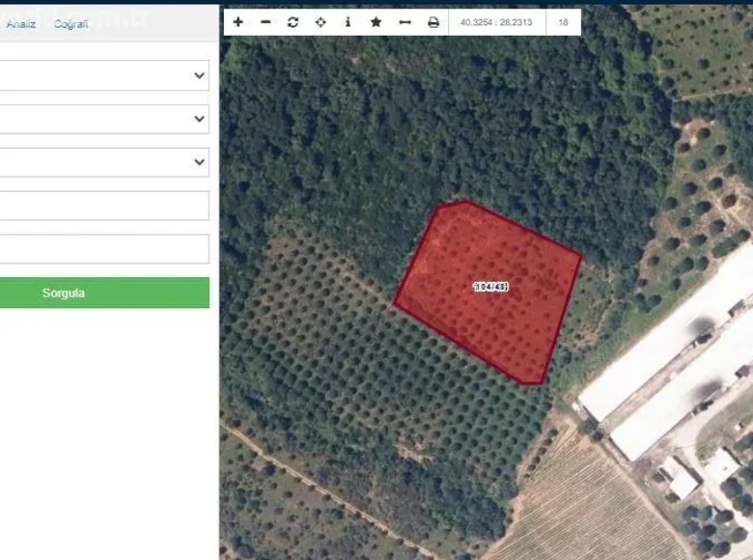Print the map with printer icon

(433, 22)
